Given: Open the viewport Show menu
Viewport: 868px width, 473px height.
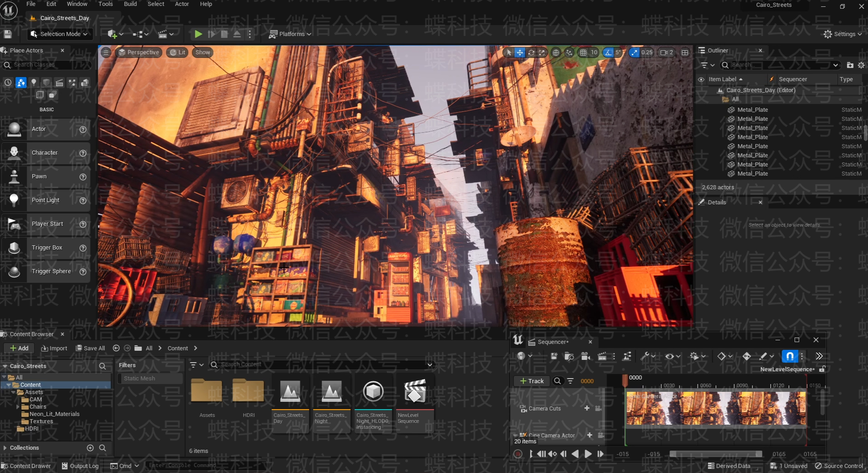Looking at the screenshot, I should (203, 52).
